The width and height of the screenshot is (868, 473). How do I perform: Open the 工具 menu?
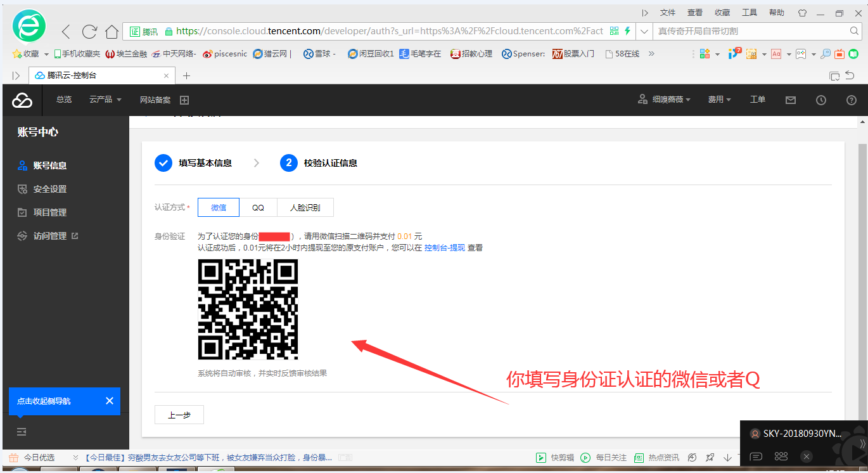(x=750, y=13)
